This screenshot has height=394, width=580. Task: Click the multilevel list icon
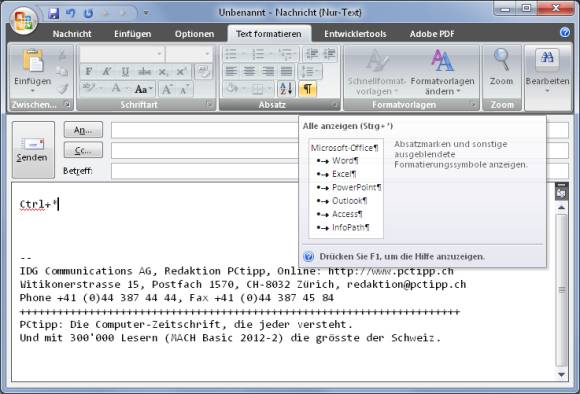tap(285, 54)
